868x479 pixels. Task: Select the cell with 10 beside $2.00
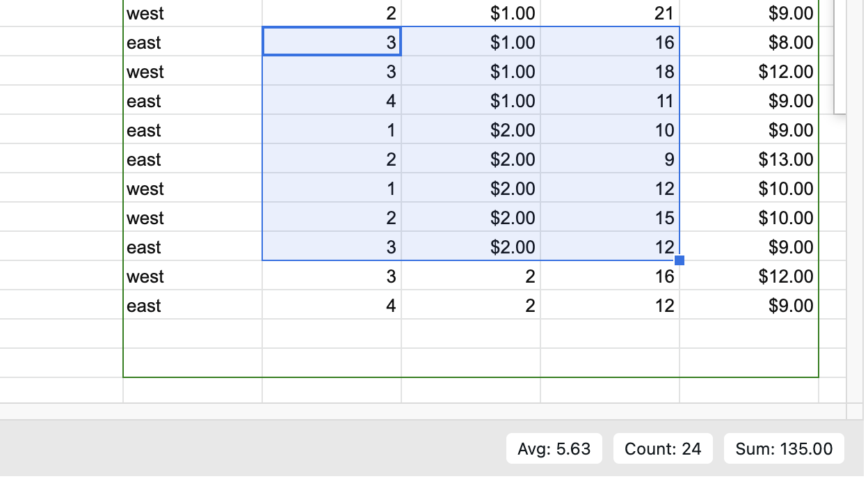(x=610, y=130)
